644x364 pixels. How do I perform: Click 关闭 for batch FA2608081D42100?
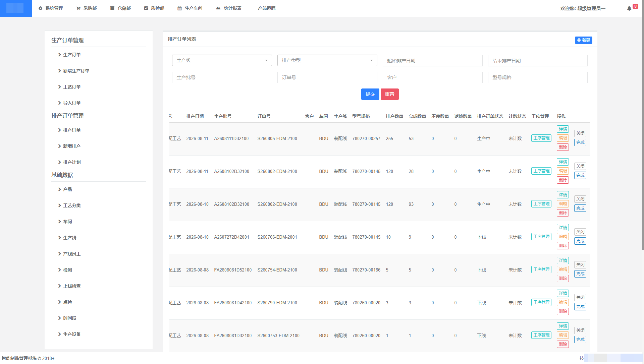click(x=580, y=298)
